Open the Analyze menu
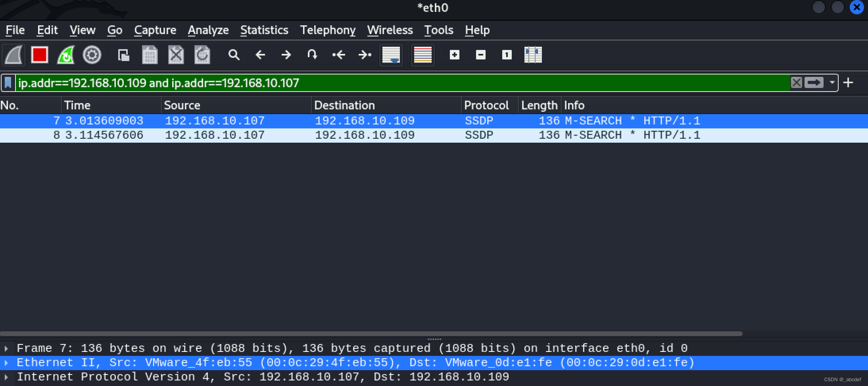The width and height of the screenshot is (868, 386). [208, 30]
